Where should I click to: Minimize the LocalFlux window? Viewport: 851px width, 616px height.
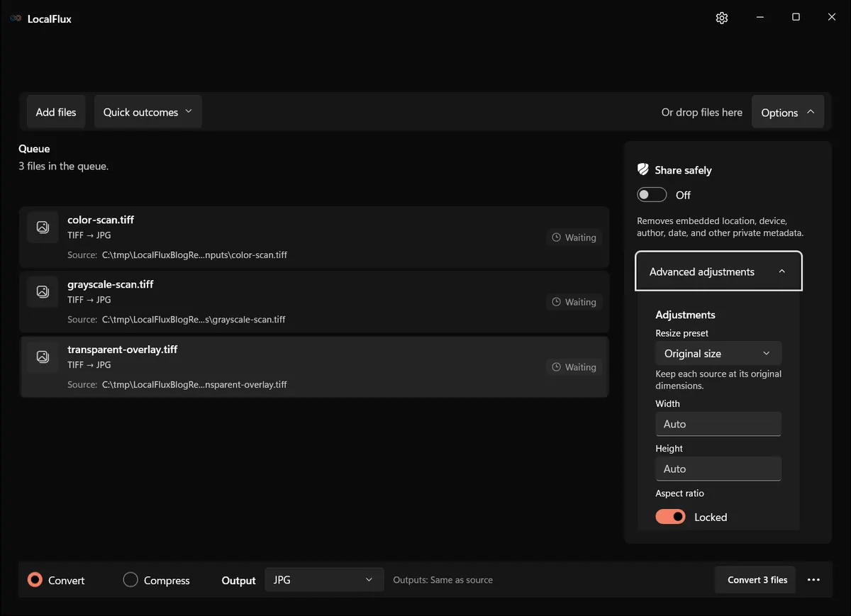[760, 18]
